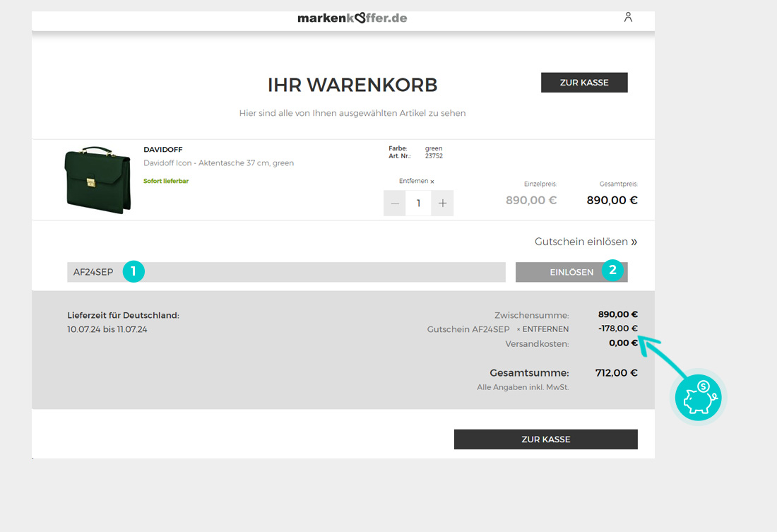Image resolution: width=777 pixels, height=532 pixels.
Task: Remove the Davidoff item via Entfernen x
Action: tap(416, 181)
